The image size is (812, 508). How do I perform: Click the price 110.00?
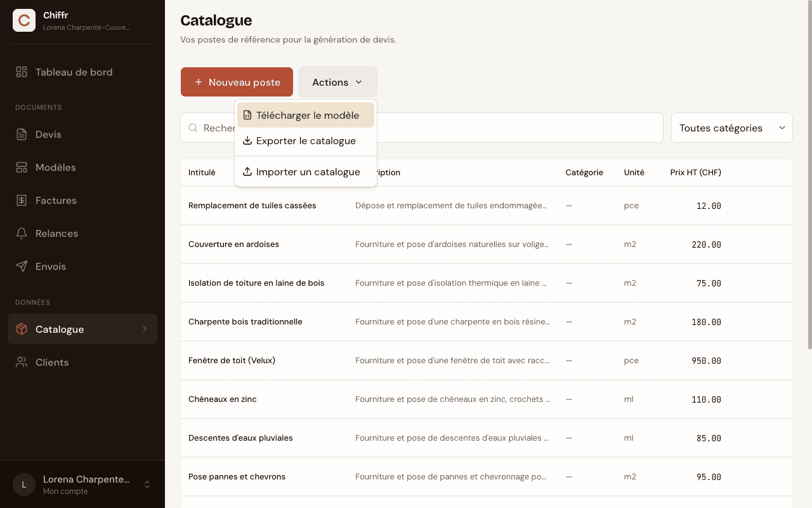tap(706, 399)
